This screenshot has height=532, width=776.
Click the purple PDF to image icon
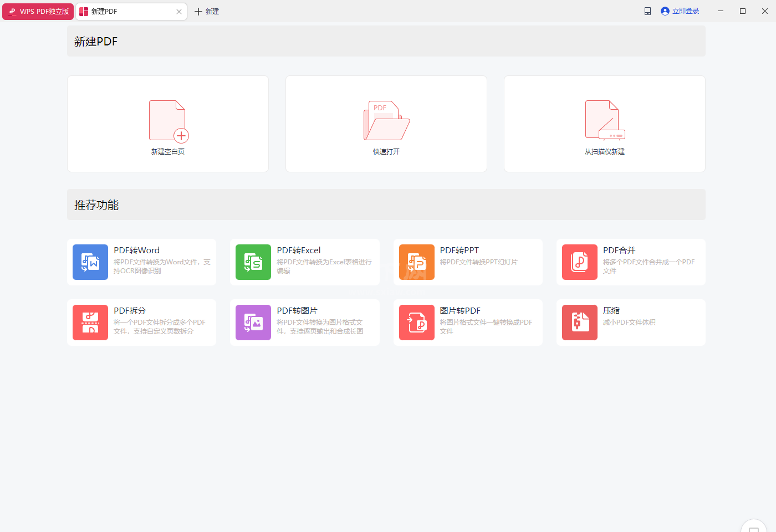point(253,323)
